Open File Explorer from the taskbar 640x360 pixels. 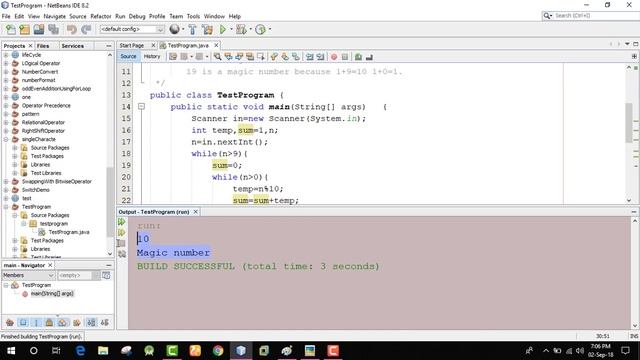click(x=103, y=351)
